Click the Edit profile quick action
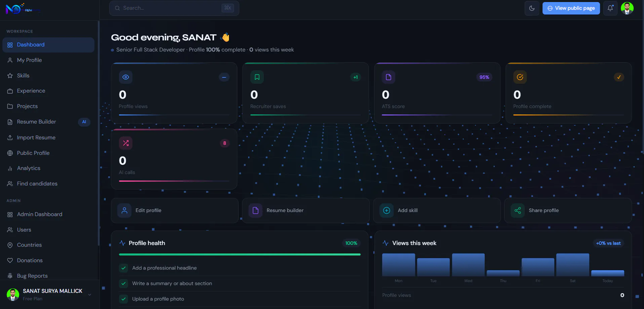Screen dimensions: 644x309 (174, 210)
